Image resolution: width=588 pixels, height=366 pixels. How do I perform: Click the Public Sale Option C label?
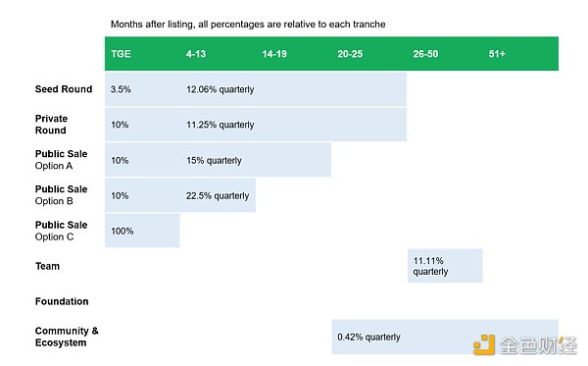[61, 231]
